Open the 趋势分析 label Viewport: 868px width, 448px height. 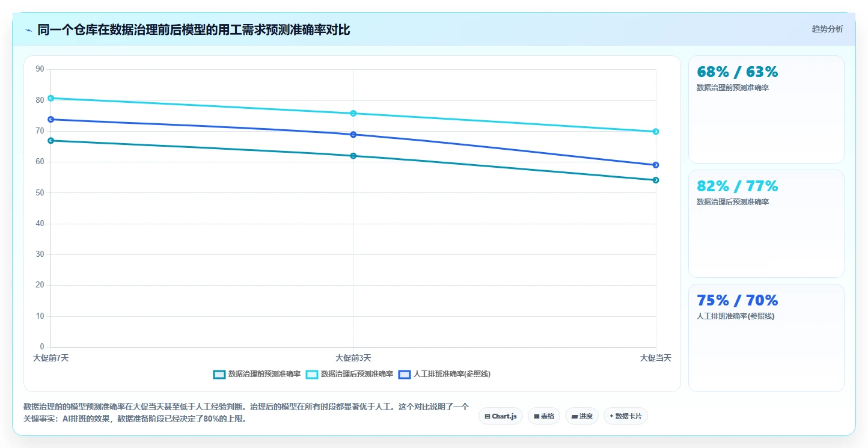point(827,29)
